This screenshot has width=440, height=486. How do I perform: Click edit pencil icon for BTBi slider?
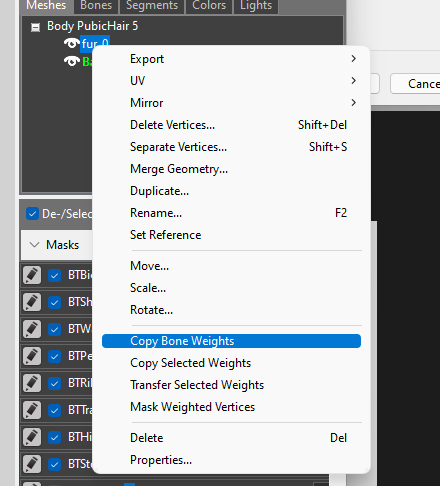(32, 275)
